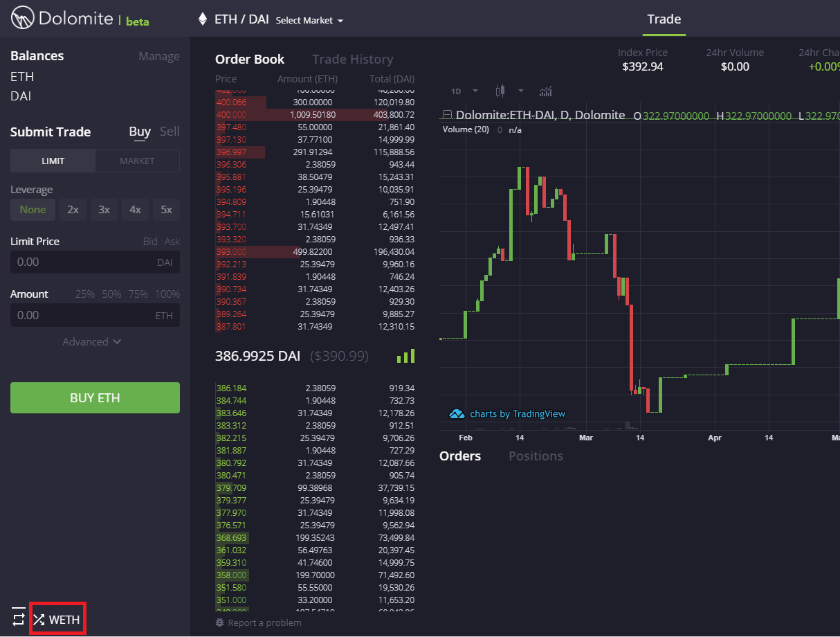Open the Positions tab

536,456
